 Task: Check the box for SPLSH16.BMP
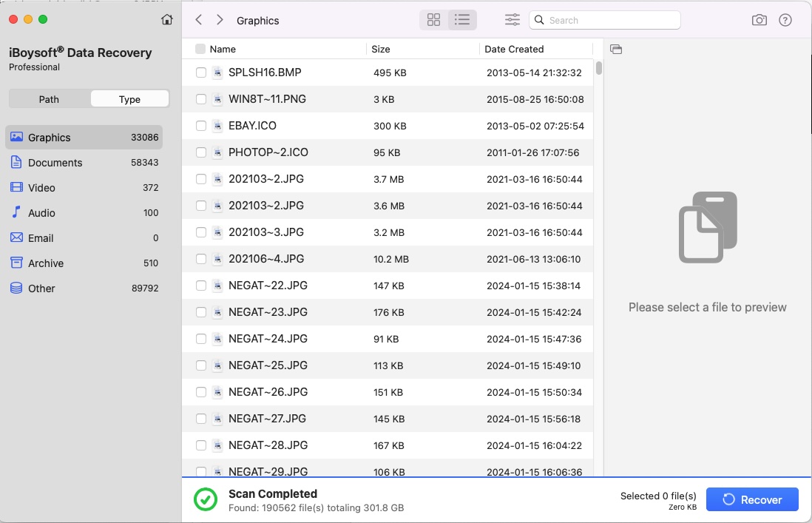tap(201, 72)
